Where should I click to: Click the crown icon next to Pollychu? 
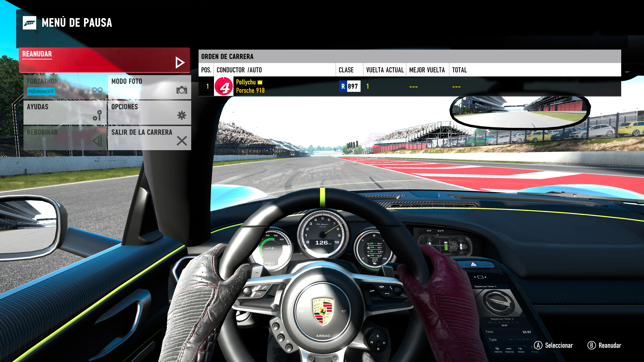tap(260, 82)
